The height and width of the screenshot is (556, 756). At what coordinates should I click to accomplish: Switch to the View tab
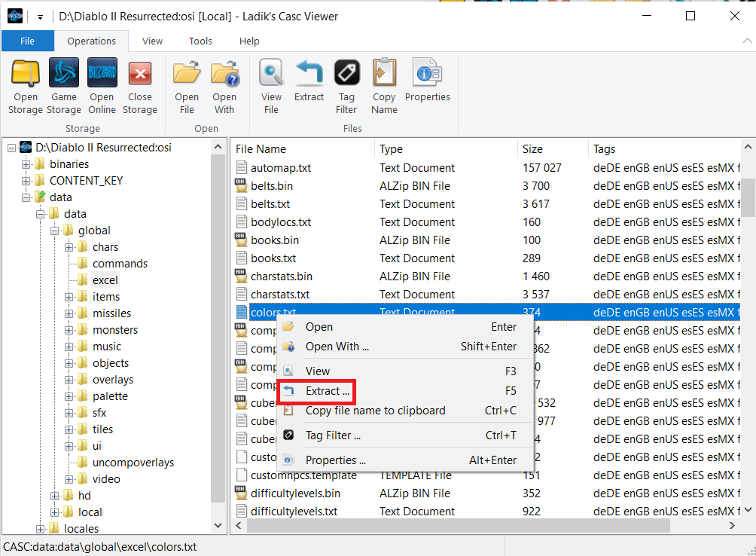[152, 41]
